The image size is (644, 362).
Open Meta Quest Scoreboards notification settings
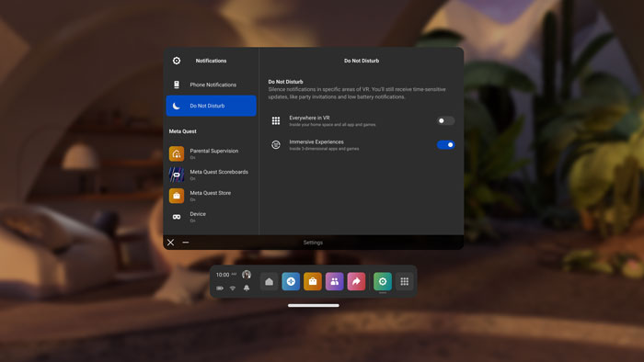[x=211, y=175]
